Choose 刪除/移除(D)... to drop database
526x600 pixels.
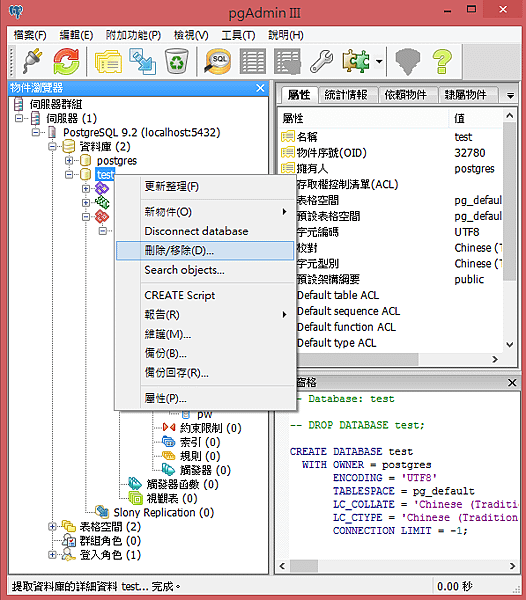(x=205, y=251)
